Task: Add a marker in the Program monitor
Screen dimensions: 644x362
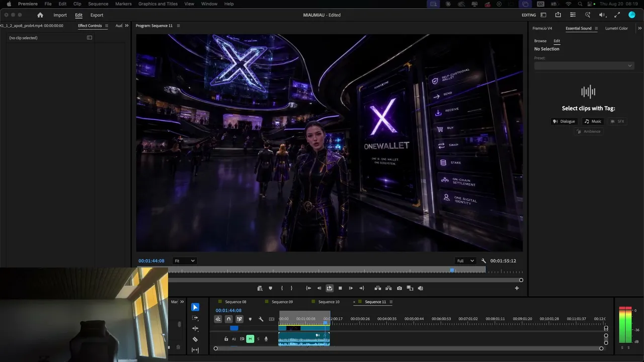Action: 270,288
